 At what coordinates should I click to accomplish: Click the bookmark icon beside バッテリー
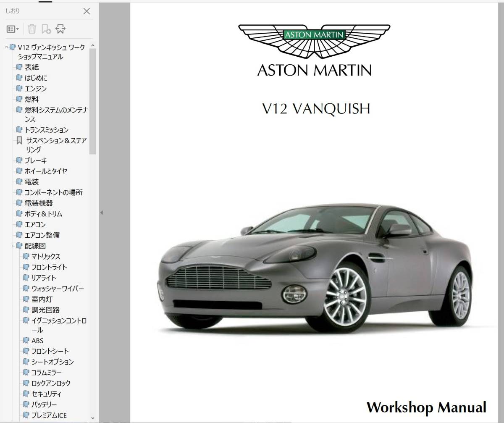point(26,405)
